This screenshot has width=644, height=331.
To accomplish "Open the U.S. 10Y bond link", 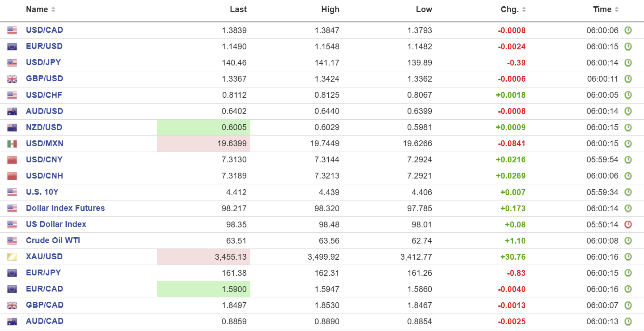I will 42,192.
